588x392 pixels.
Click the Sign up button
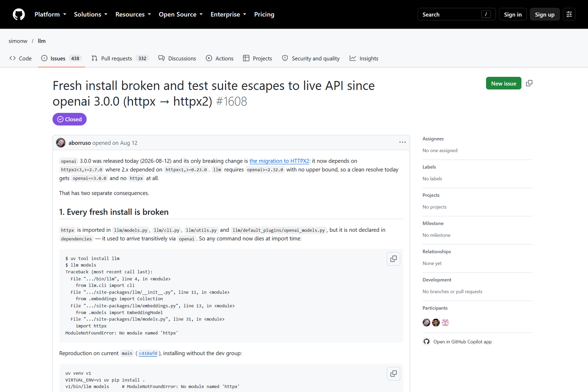(545, 14)
